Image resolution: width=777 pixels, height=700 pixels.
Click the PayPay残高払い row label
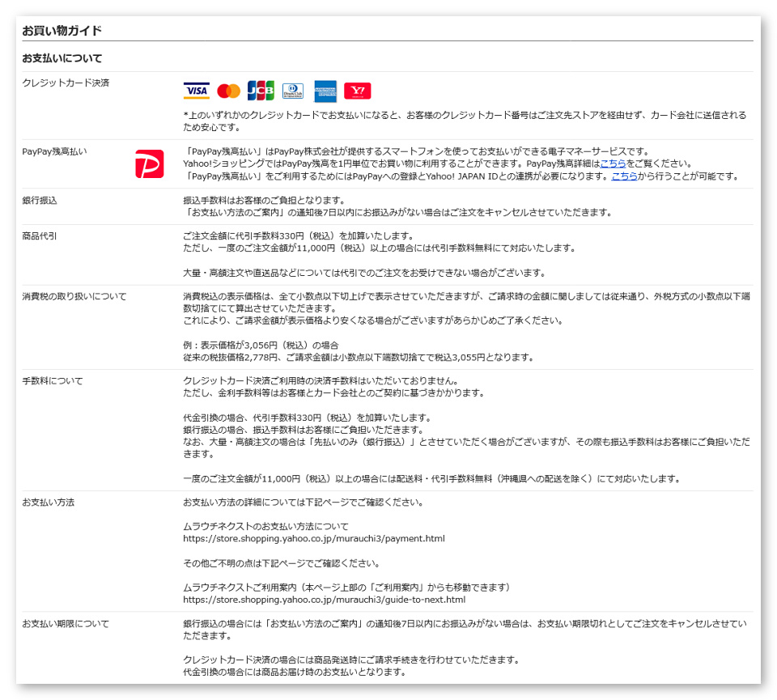point(54,151)
